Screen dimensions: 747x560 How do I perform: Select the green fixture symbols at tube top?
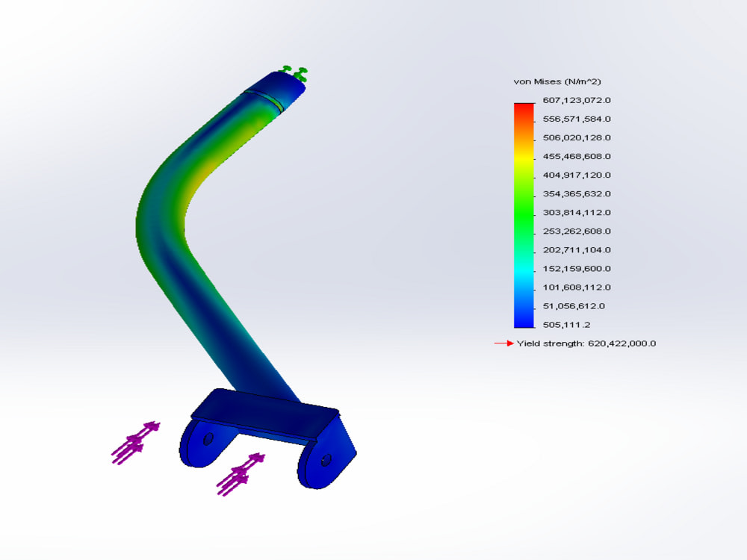click(x=295, y=72)
